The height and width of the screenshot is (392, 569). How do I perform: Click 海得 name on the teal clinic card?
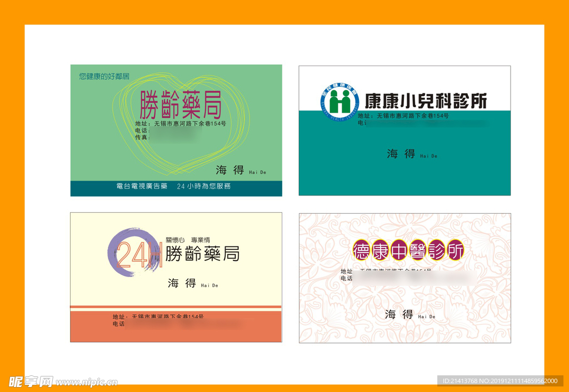click(401, 154)
